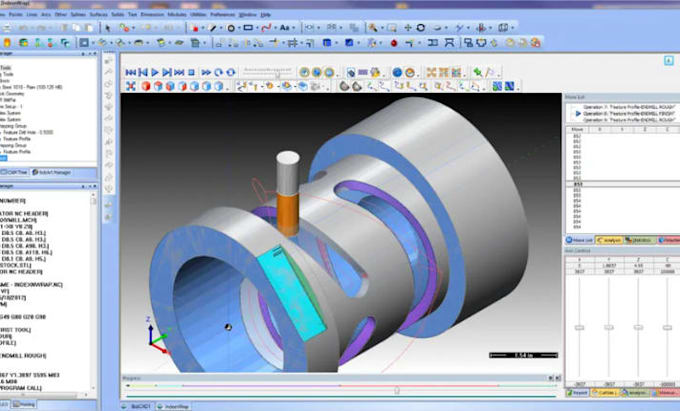
Task: Click the small blue square icon at viewport top-right
Action: [x=668, y=60]
